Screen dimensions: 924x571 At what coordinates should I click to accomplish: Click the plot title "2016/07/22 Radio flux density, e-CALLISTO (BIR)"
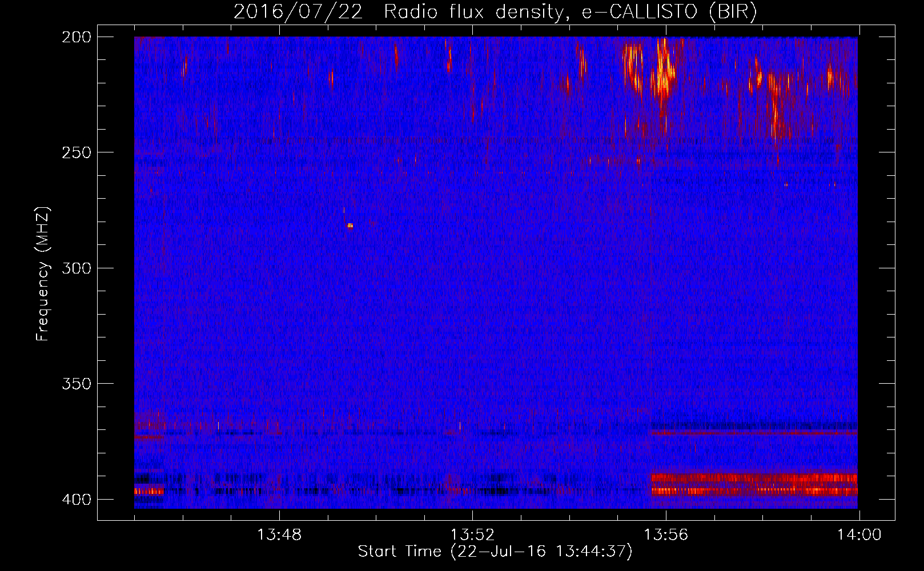[495, 12]
